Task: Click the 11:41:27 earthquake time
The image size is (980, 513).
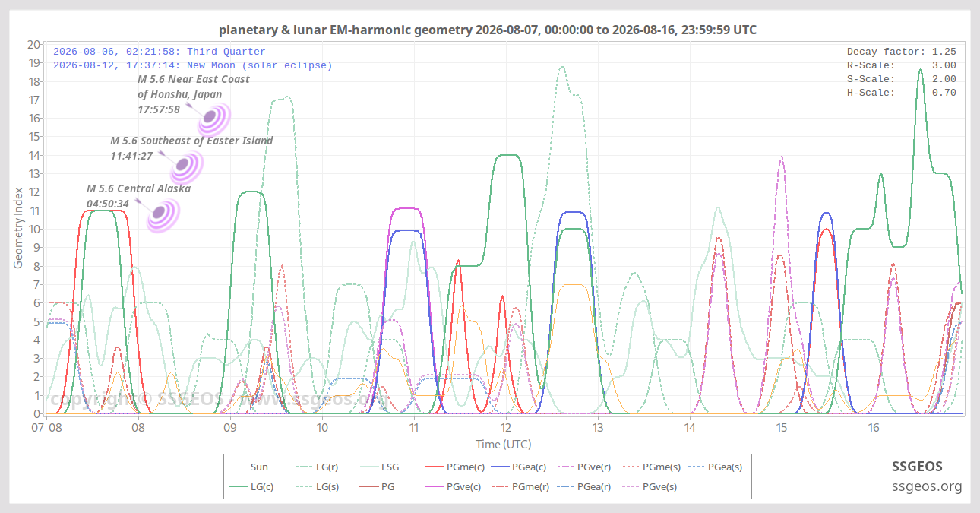Action: click(131, 156)
